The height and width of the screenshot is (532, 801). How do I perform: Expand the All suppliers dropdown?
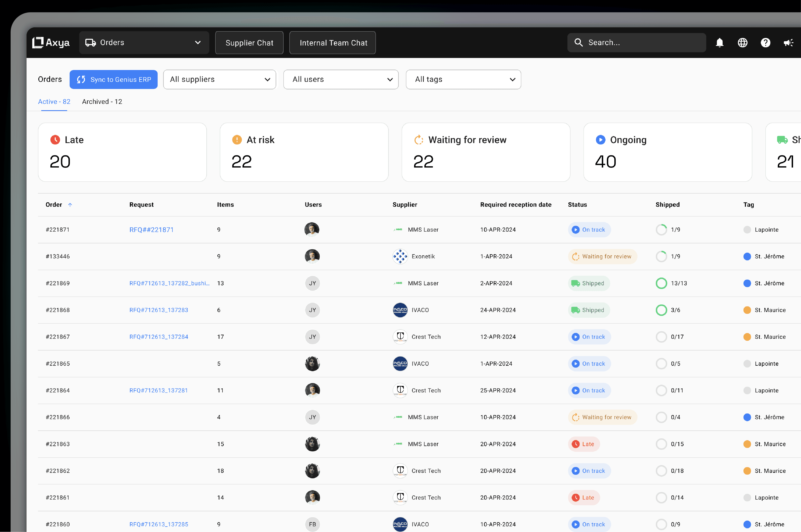coord(219,79)
